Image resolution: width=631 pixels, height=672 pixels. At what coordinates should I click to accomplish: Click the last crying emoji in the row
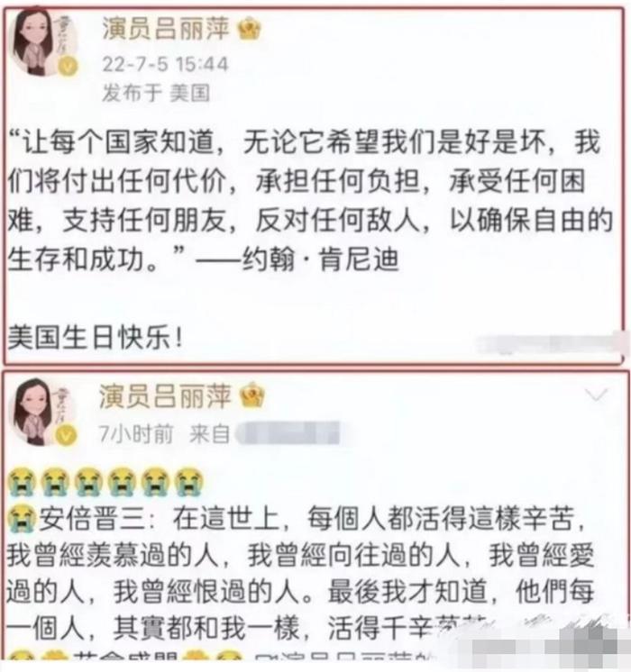(189, 482)
